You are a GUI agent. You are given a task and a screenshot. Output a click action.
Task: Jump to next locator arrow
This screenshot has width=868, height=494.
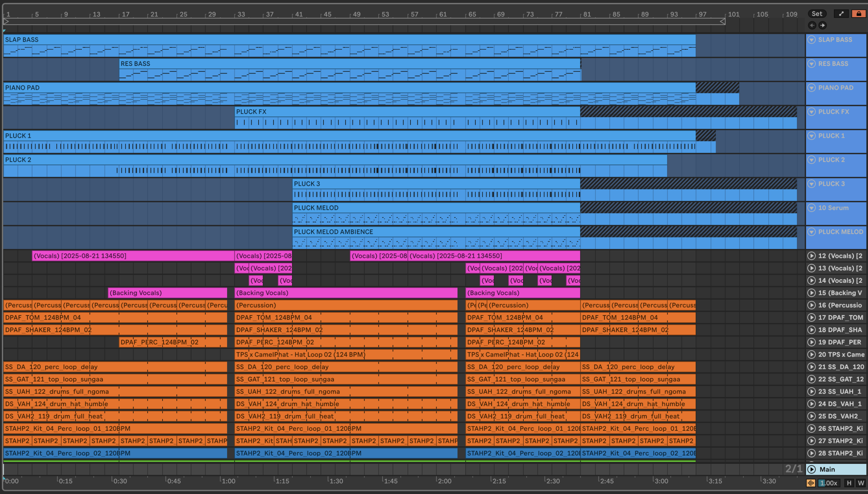[x=823, y=25]
